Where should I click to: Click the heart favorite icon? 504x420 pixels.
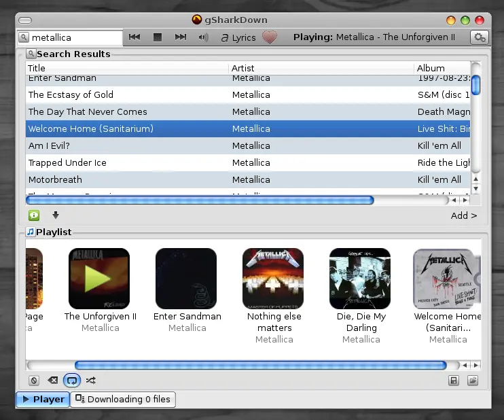tap(270, 37)
